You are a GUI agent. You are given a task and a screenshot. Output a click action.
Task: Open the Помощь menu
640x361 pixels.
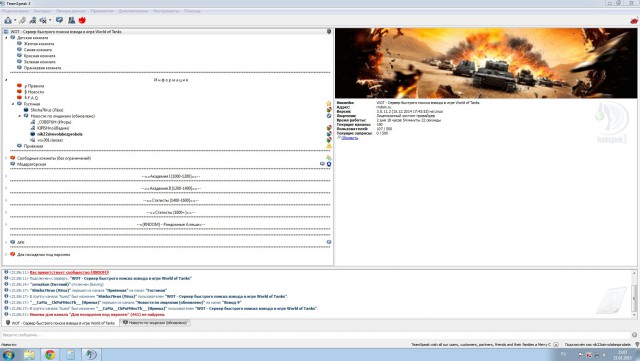point(192,11)
